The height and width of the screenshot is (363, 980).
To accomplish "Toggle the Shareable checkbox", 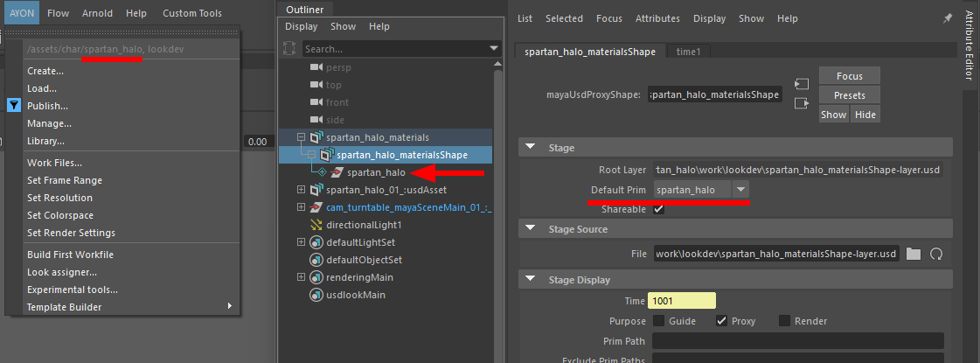I will click(x=658, y=209).
